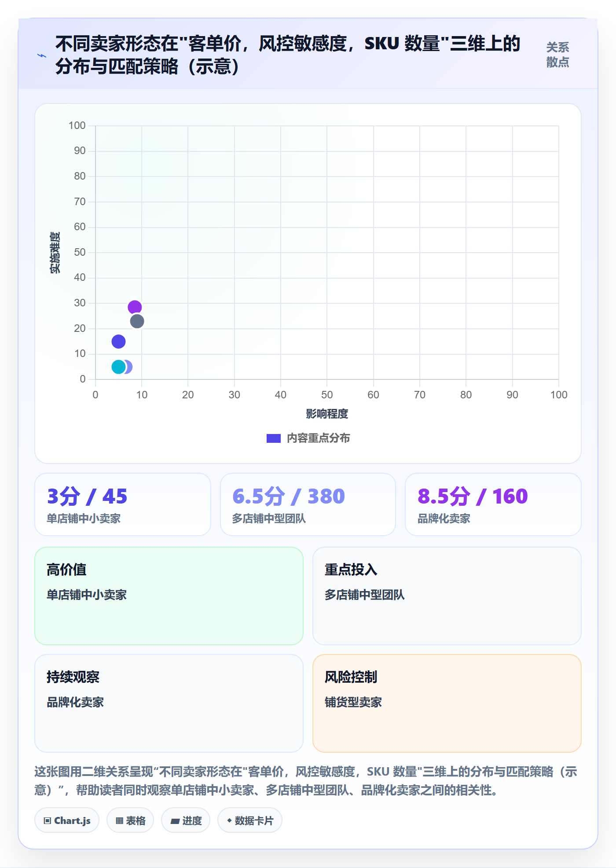Click the 重点投入 quadrant card
This screenshot has height=868, width=616.
click(x=447, y=596)
